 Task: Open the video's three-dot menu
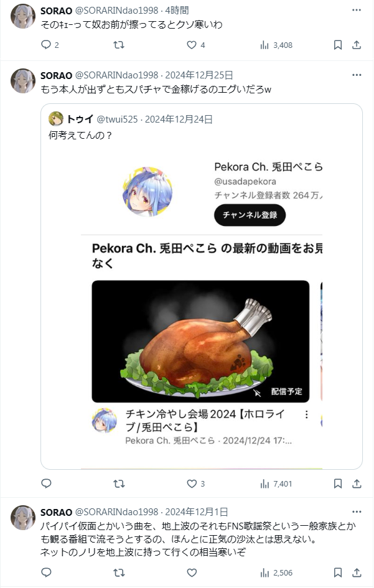click(306, 414)
